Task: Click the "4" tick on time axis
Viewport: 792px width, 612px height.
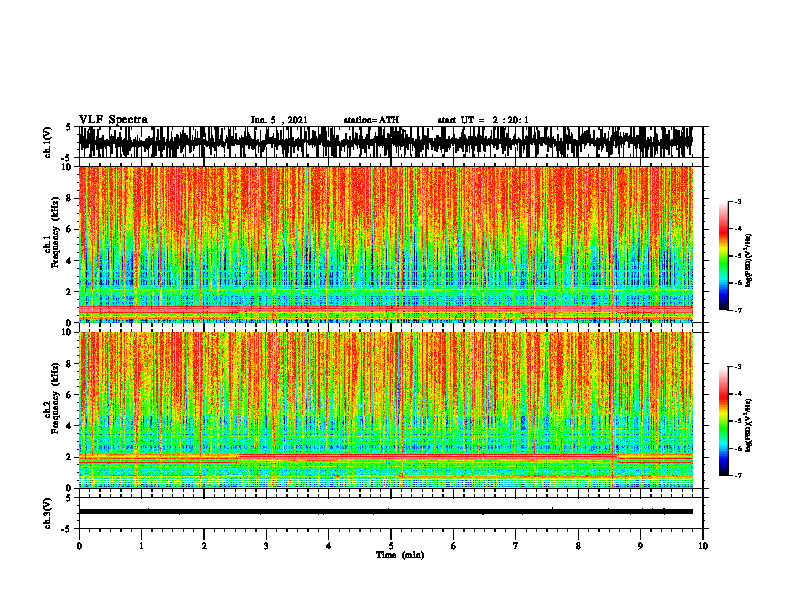Action: coord(329,546)
